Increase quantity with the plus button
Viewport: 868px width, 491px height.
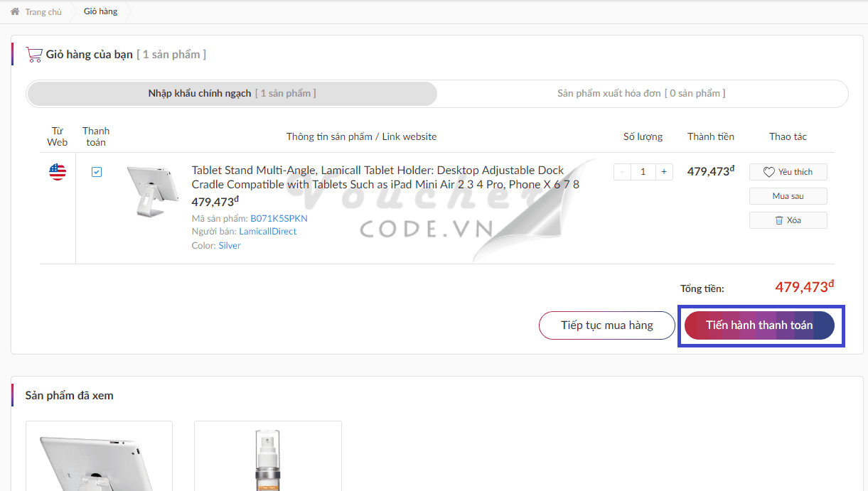(664, 172)
